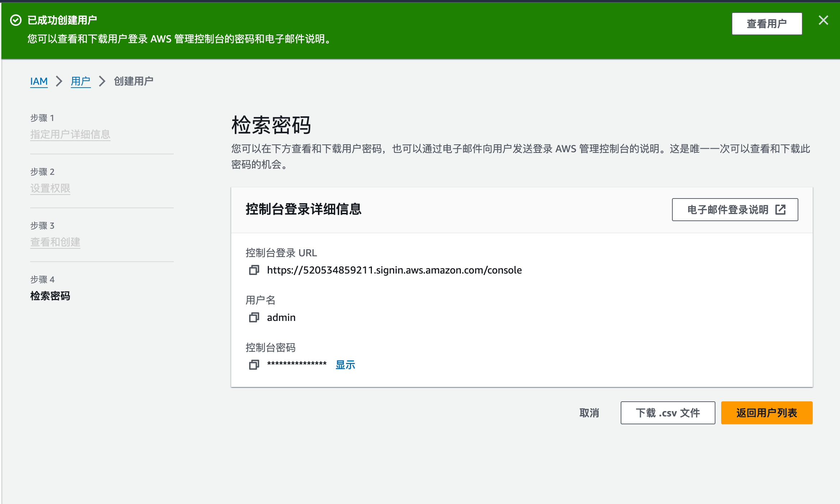
Task: Dismiss the green success banner
Action: [x=823, y=20]
